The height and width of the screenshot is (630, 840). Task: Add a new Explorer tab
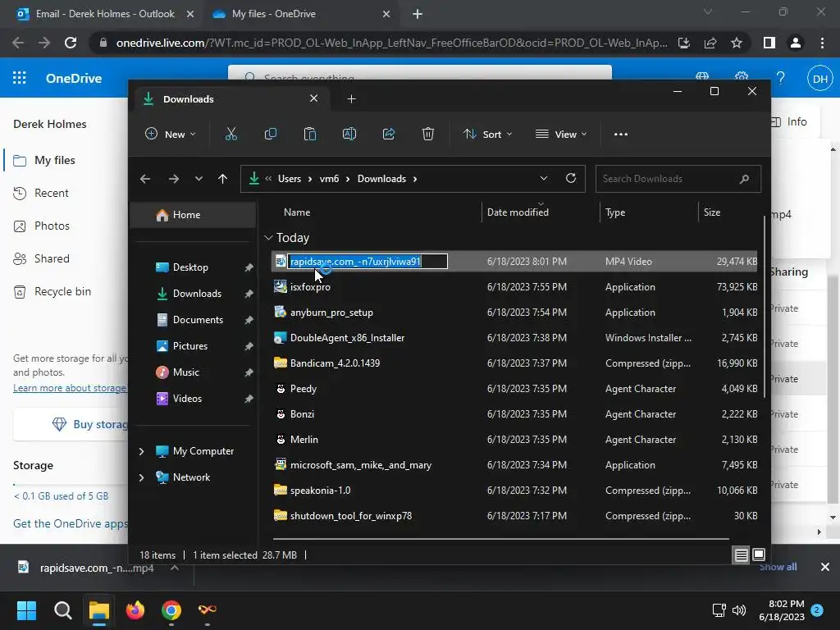coord(351,99)
